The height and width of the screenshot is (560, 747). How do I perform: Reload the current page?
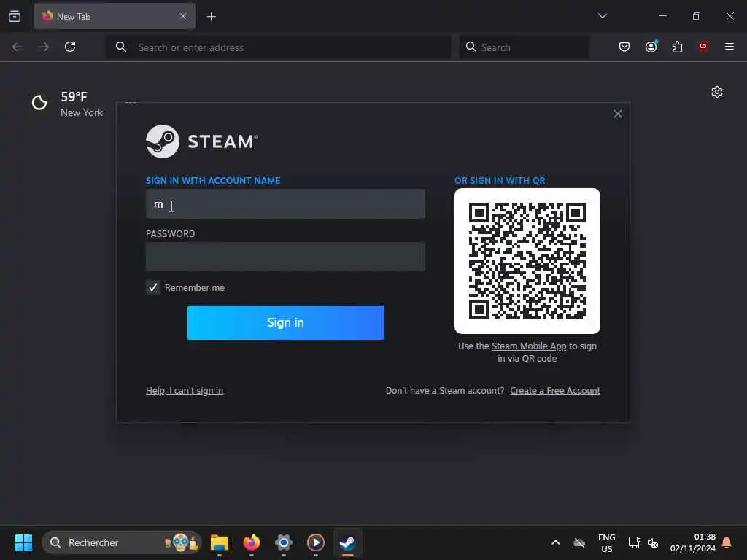click(70, 47)
